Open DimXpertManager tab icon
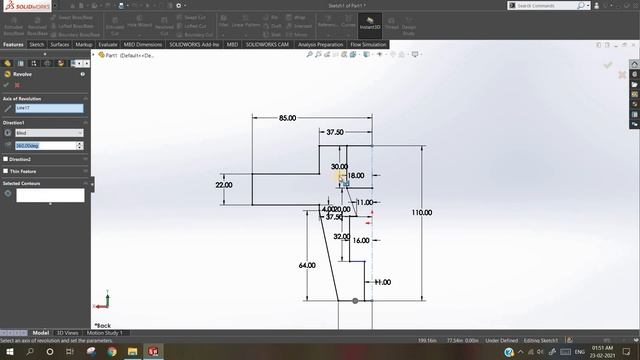640x360 pixels. pyautogui.click(x=47, y=63)
